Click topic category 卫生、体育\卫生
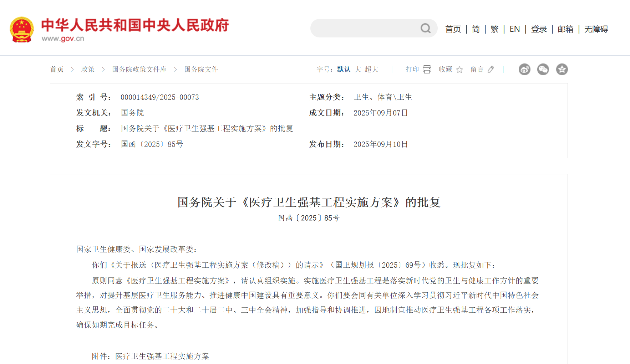 click(x=383, y=97)
